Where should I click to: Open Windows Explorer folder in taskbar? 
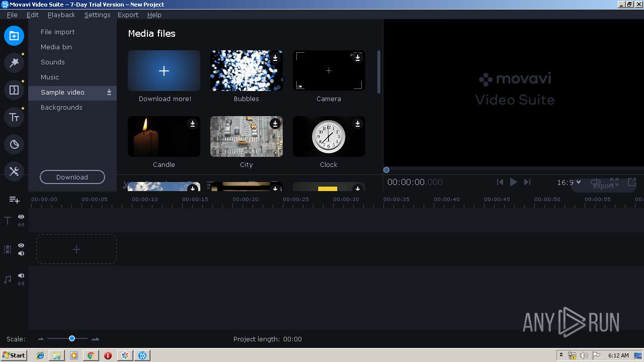[x=57, y=355]
